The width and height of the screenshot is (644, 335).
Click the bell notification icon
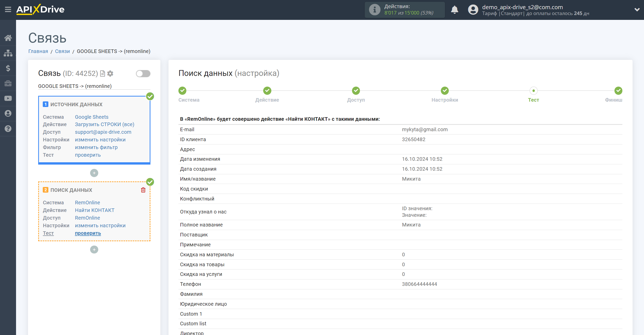[455, 9]
